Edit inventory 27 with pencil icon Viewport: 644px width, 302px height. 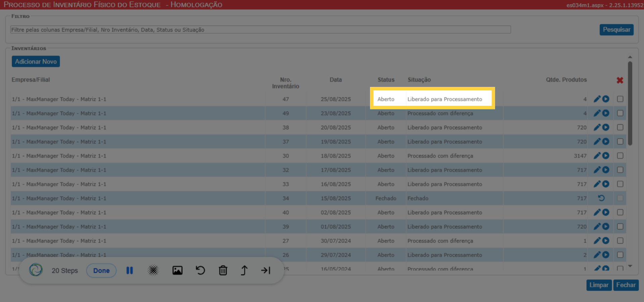[597, 241]
